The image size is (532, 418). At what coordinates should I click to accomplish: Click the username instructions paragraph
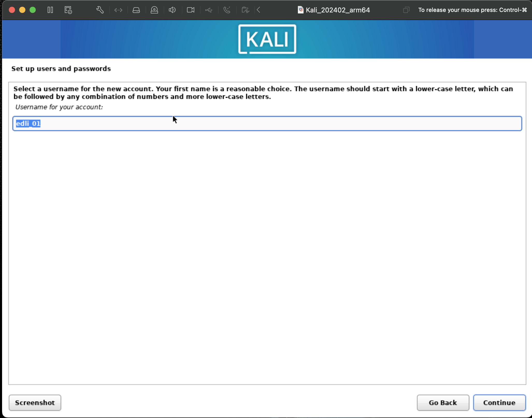263,93
